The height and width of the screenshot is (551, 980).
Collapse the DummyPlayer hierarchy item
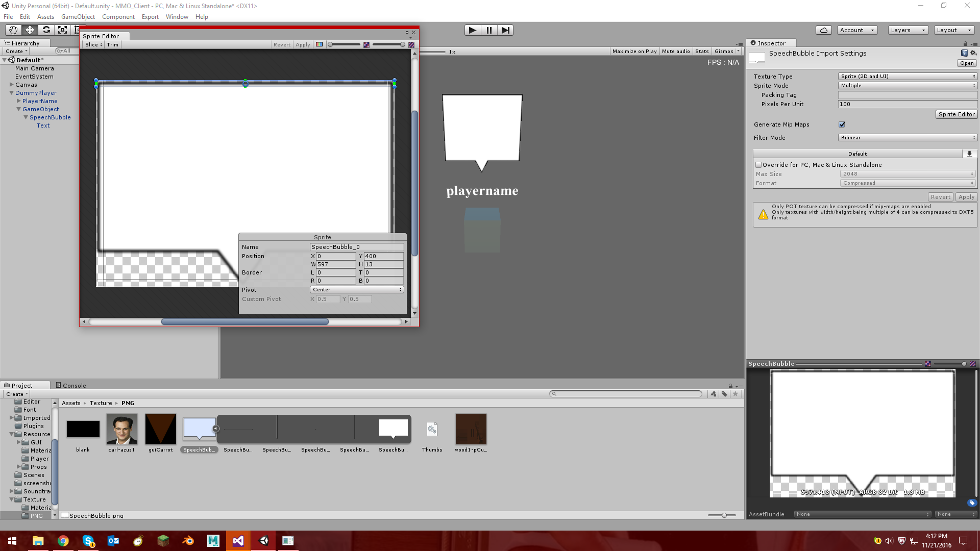tap(11, 93)
